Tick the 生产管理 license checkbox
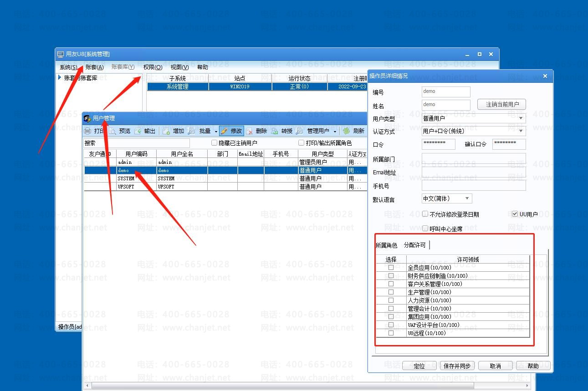 [391, 292]
